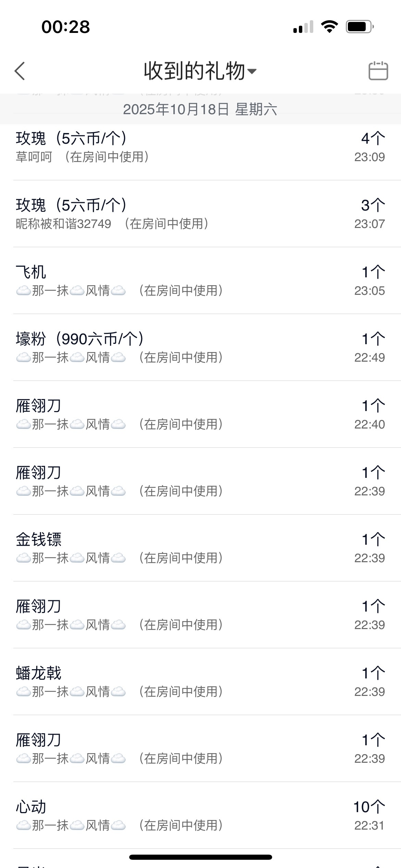The height and width of the screenshot is (868, 401).
Task: Open the 玫瑰 gift from 昵称被和谐32749
Action: click(x=200, y=214)
